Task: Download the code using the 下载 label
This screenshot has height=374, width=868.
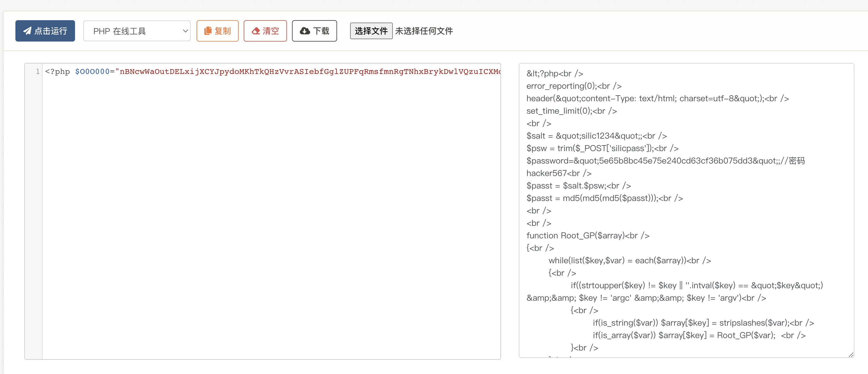Action: (x=321, y=31)
